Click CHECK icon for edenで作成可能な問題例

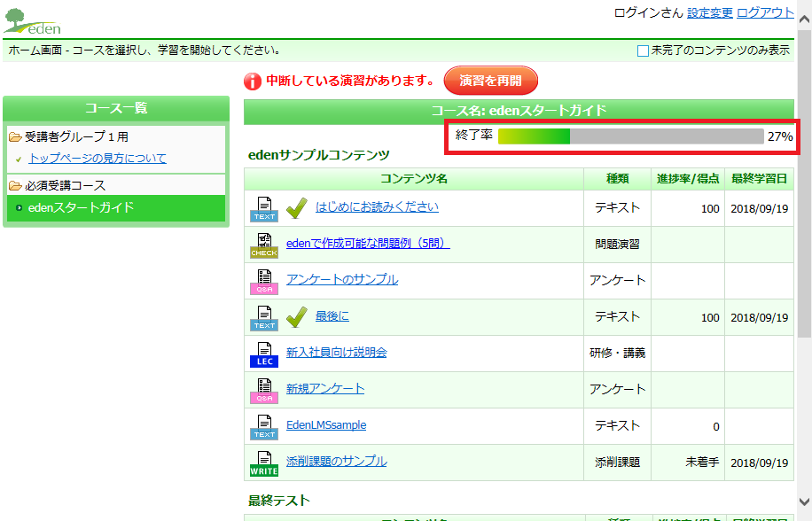point(264,245)
